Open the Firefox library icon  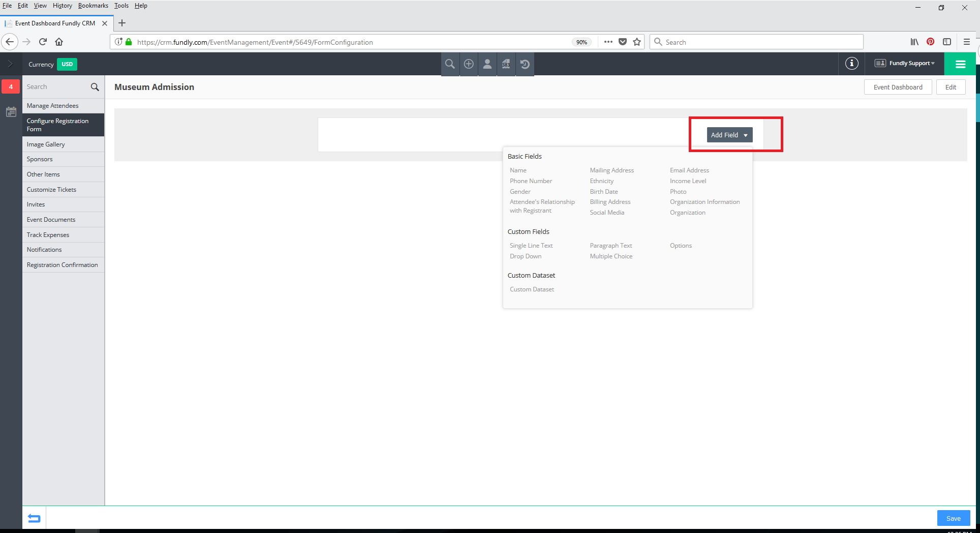[x=914, y=42]
